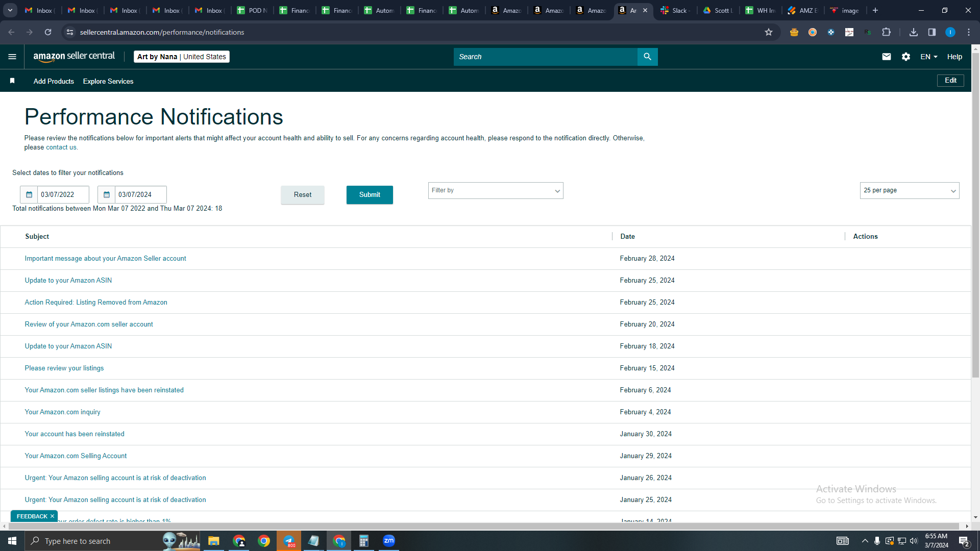Open Your account has been reinstated notification
This screenshot has height=551, width=980.
click(75, 434)
